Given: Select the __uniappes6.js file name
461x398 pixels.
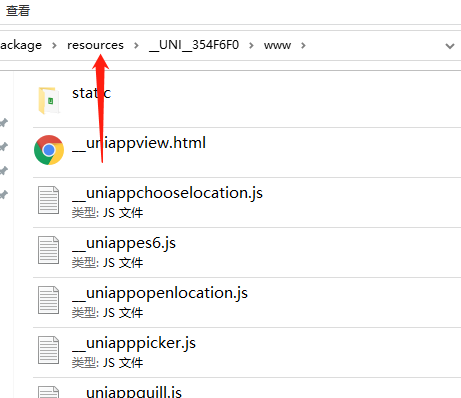Looking at the screenshot, I should tap(124, 244).
